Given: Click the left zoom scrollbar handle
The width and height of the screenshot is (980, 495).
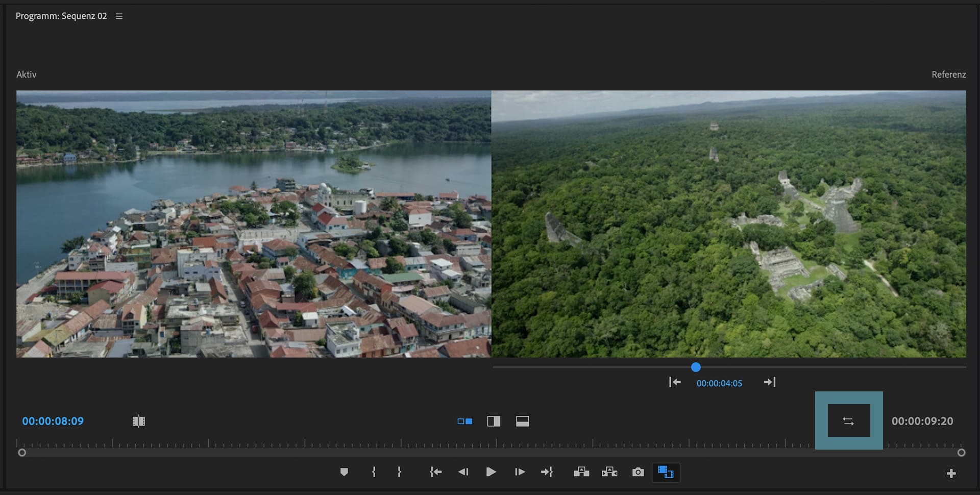Looking at the screenshot, I should pyautogui.click(x=21, y=453).
